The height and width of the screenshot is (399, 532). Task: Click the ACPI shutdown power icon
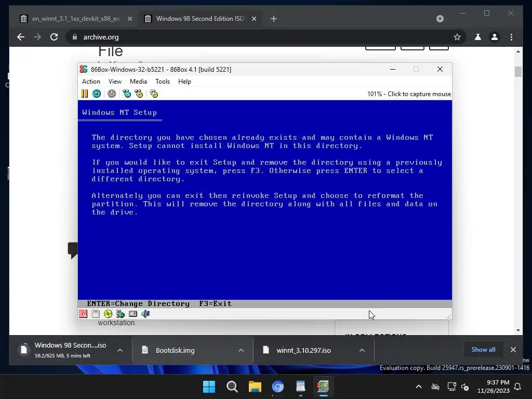point(112,94)
